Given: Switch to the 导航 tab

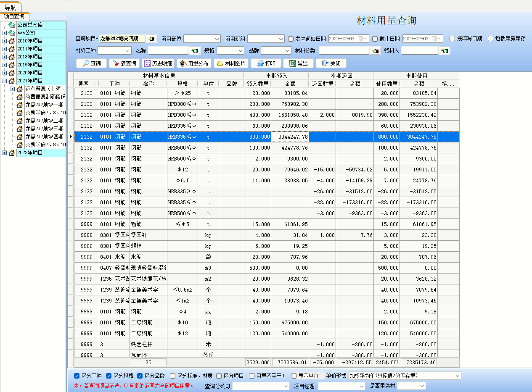Looking at the screenshot, I should click(x=11, y=7).
